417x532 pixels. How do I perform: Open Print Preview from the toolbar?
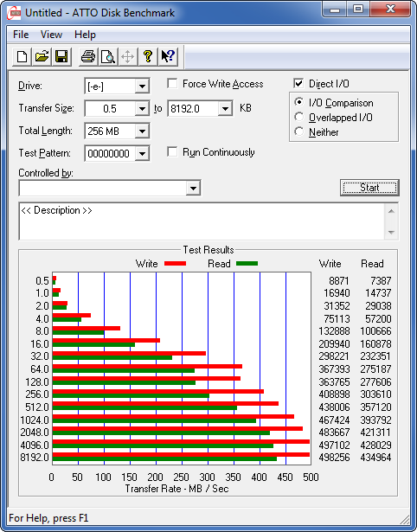(107, 57)
